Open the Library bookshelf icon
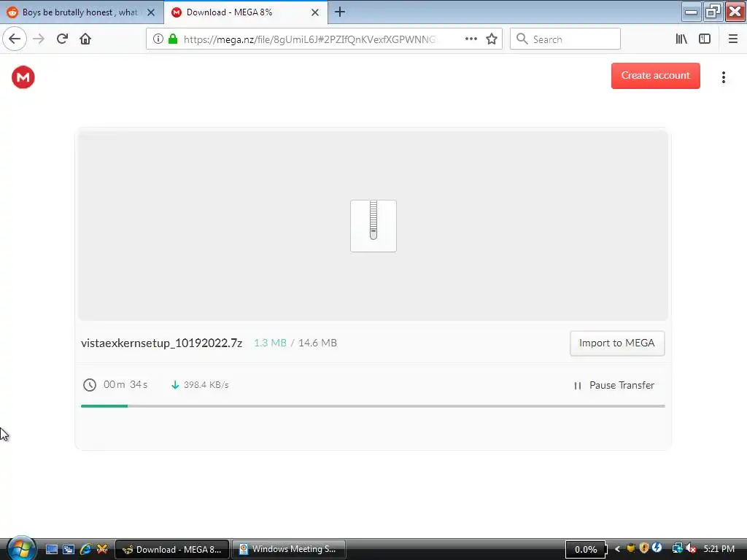 coord(681,39)
